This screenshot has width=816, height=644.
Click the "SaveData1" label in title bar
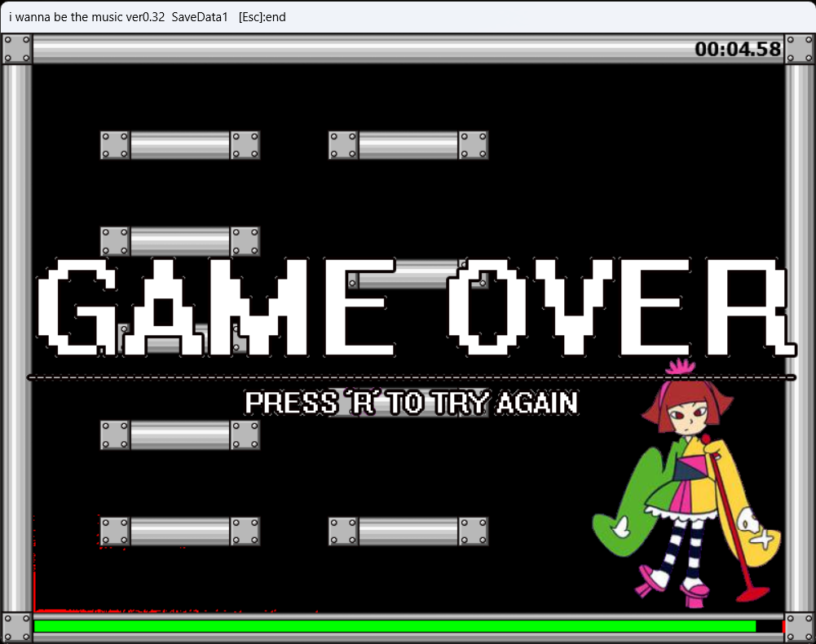[200, 16]
